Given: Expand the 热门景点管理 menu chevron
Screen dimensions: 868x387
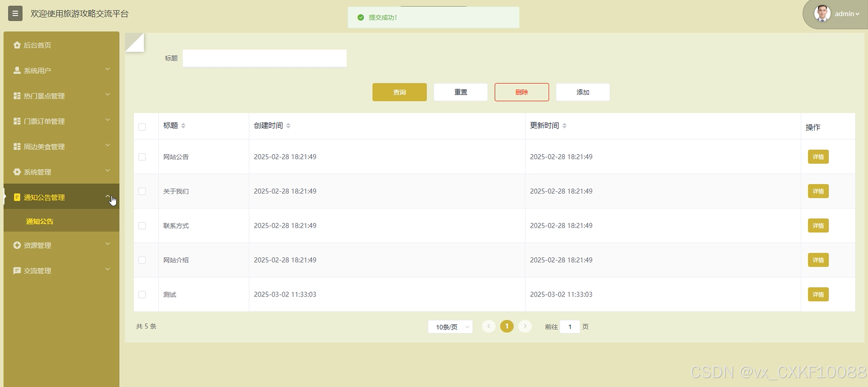Looking at the screenshot, I should (108, 95).
